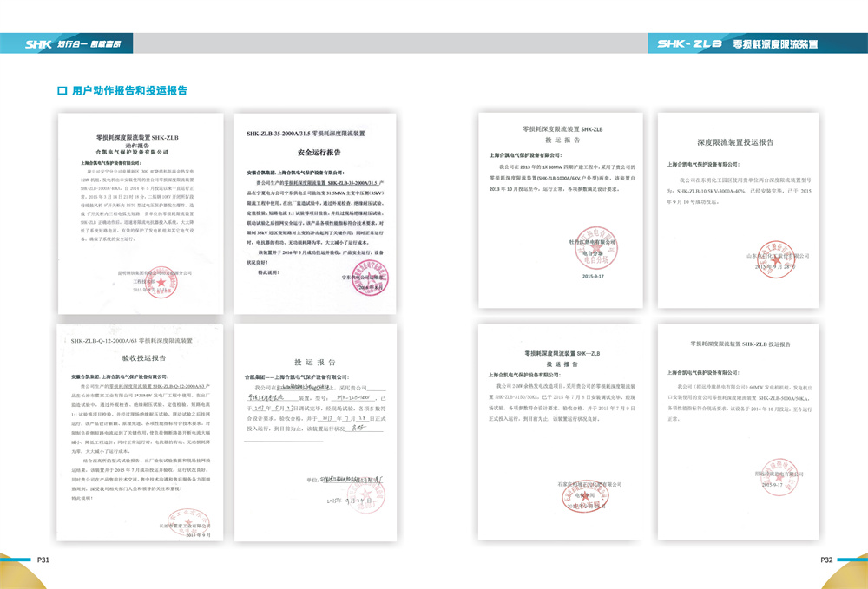Click the red seal on the 60MW 投运报告
868x589 pixels.
(x=779, y=477)
